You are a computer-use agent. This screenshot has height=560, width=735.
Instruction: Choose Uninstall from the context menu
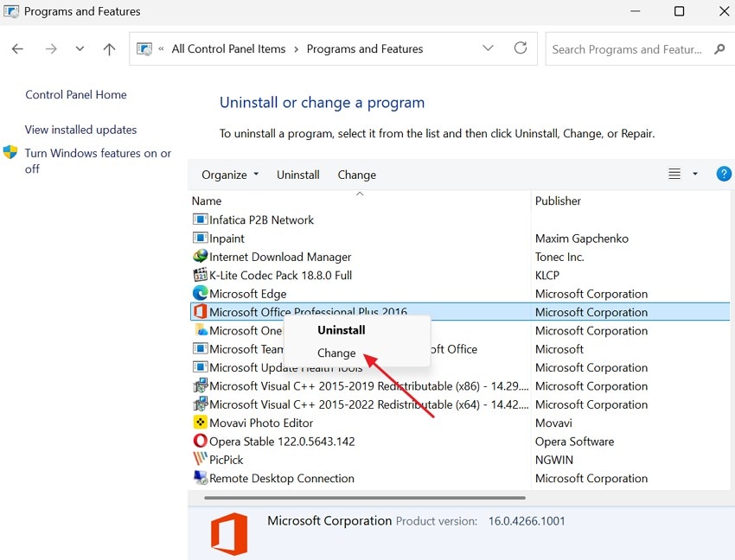(x=341, y=330)
